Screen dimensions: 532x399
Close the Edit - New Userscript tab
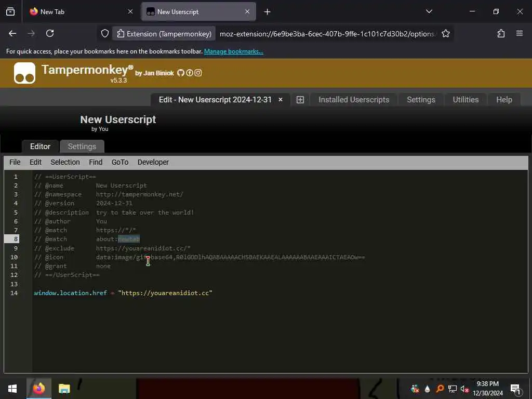point(281,100)
